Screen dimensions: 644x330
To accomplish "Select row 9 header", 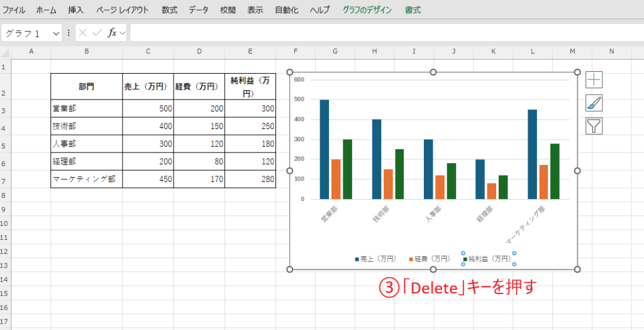I will click(x=4, y=209).
